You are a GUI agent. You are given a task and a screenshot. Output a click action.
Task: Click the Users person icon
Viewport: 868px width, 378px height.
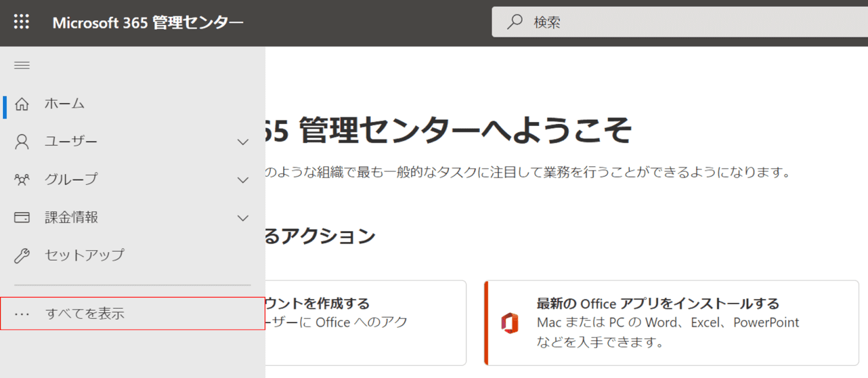pos(22,141)
